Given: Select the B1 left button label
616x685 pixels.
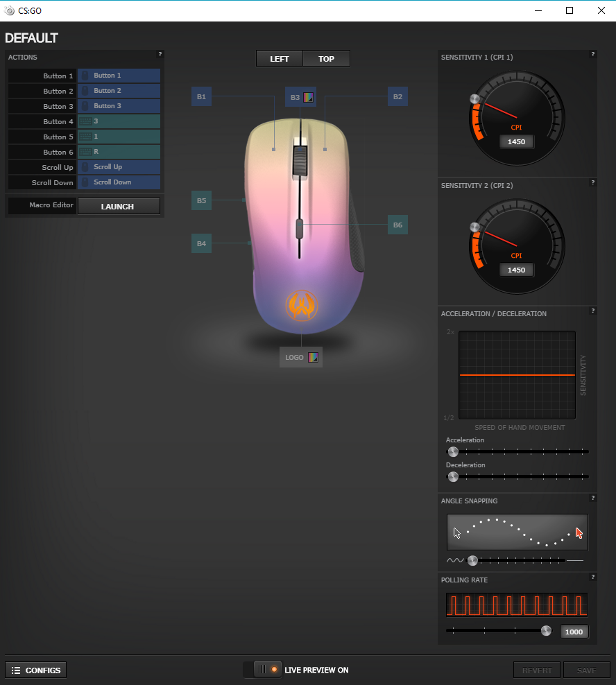Looking at the screenshot, I should coord(201,97).
